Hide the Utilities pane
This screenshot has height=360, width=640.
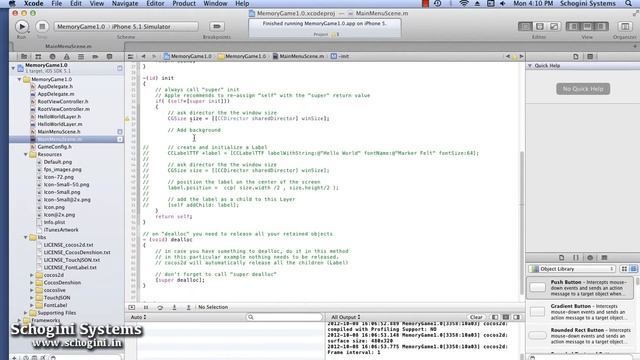click(x=601, y=27)
